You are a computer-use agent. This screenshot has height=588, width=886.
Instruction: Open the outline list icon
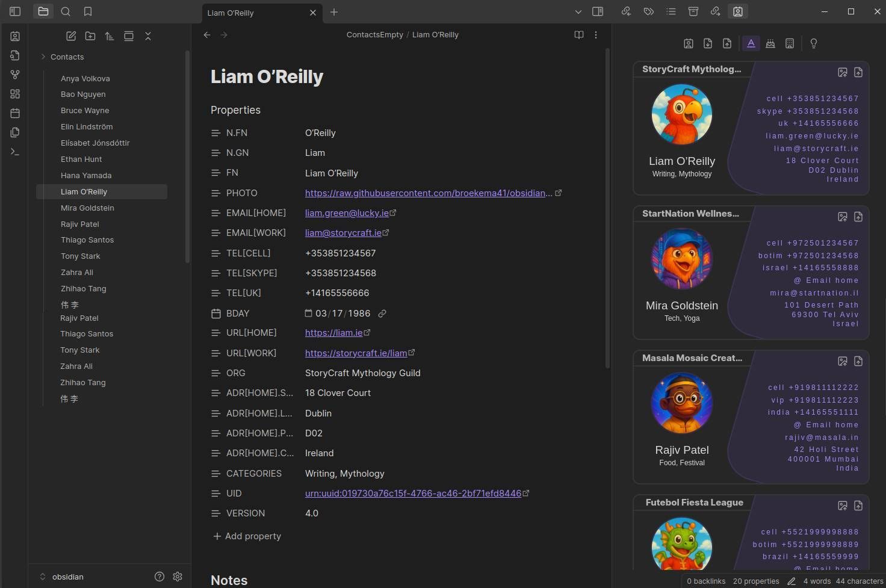tap(671, 11)
